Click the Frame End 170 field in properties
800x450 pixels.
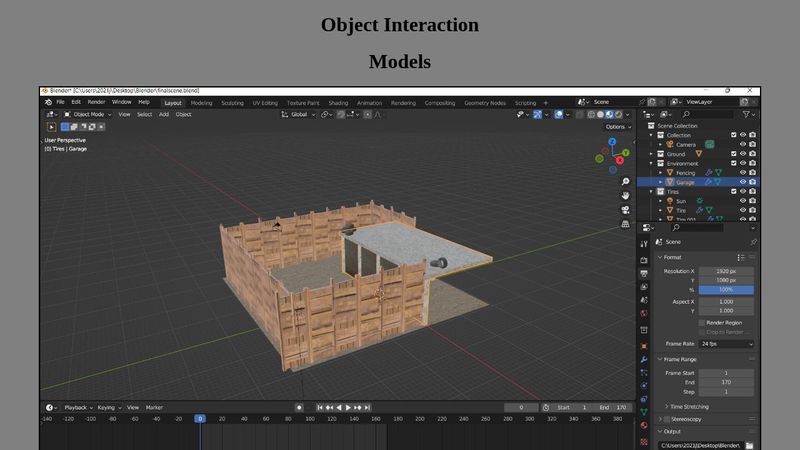(726, 382)
